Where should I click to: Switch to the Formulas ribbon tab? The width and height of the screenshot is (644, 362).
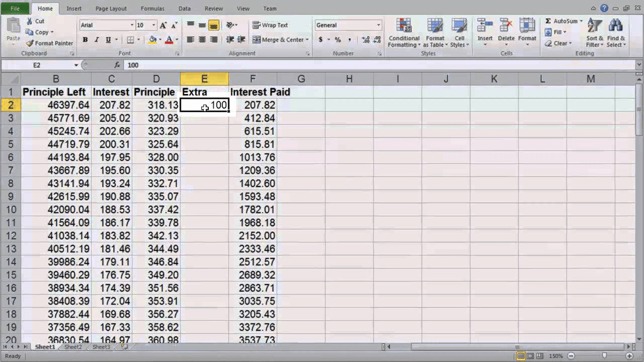coord(152,9)
